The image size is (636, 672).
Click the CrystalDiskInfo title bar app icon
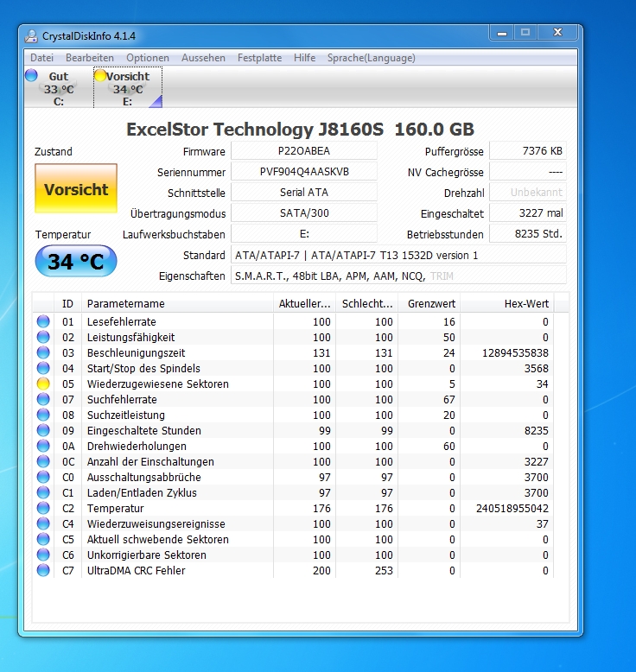click(31, 36)
